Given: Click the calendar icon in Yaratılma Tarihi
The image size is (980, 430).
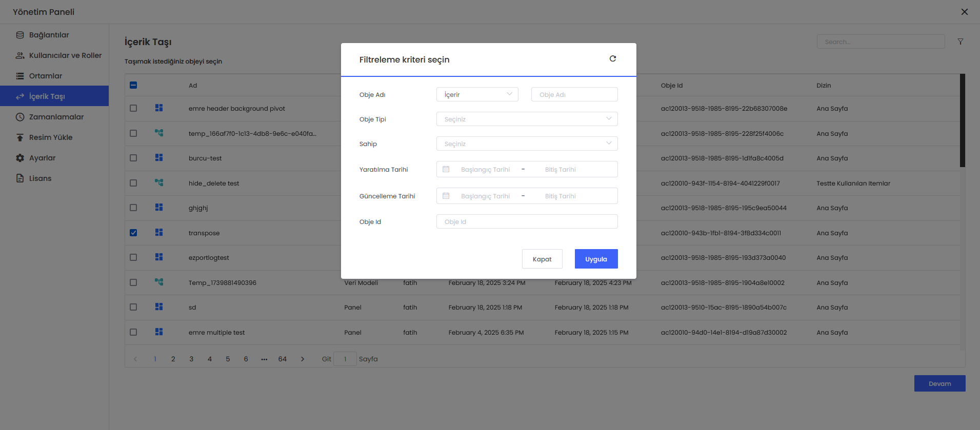Looking at the screenshot, I should click(446, 169).
